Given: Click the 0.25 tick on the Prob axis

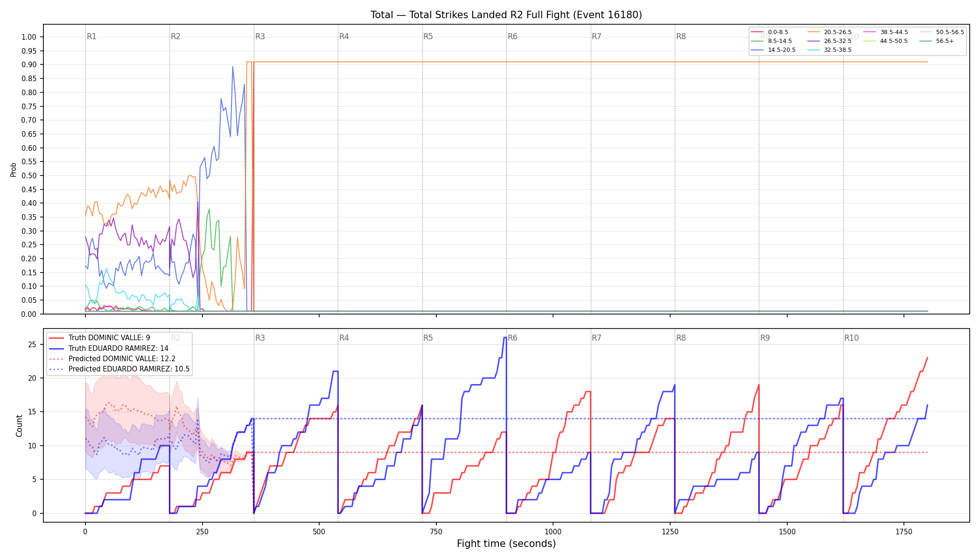Looking at the screenshot, I should (29, 245).
